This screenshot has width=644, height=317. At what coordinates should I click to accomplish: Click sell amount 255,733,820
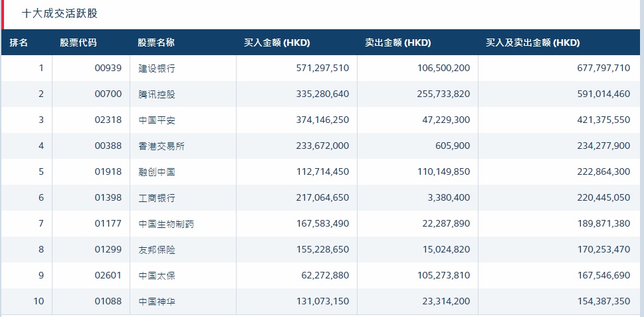click(x=443, y=94)
